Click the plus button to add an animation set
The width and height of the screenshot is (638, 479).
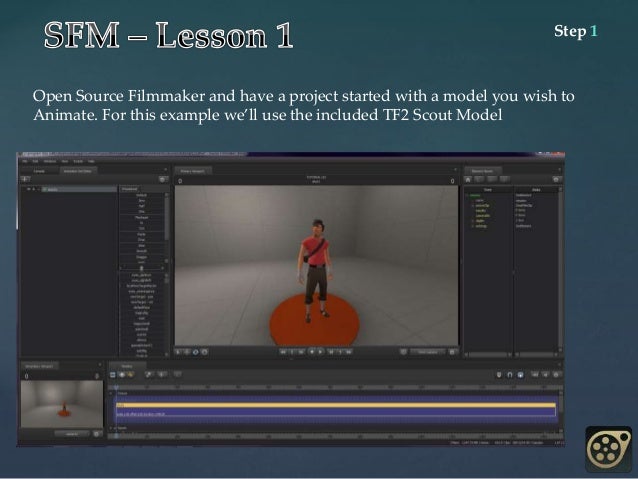coord(26,179)
